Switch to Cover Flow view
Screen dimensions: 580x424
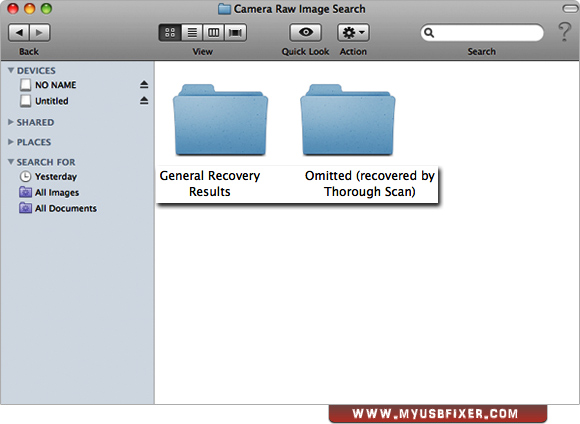[235, 33]
